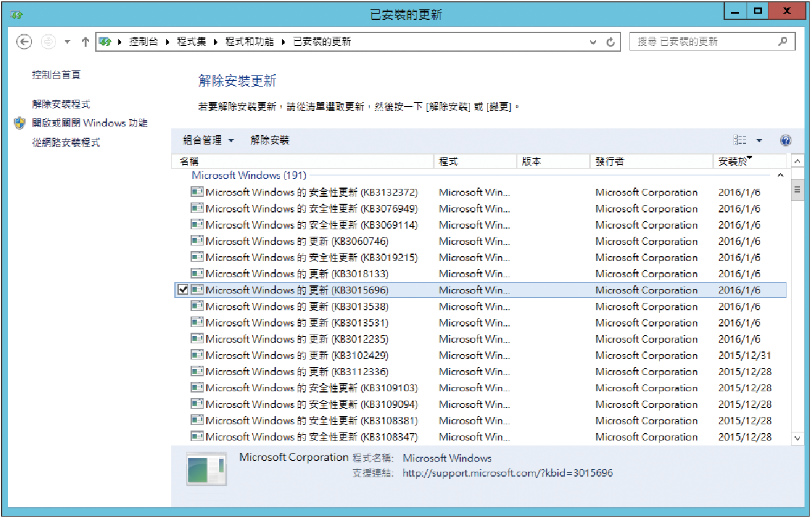The image size is (812, 519).
Task: Click icon of update KB3013538
Action: (197, 307)
